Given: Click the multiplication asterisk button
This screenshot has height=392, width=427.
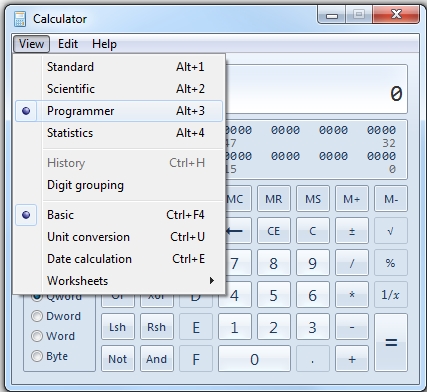Looking at the screenshot, I should [x=352, y=295].
